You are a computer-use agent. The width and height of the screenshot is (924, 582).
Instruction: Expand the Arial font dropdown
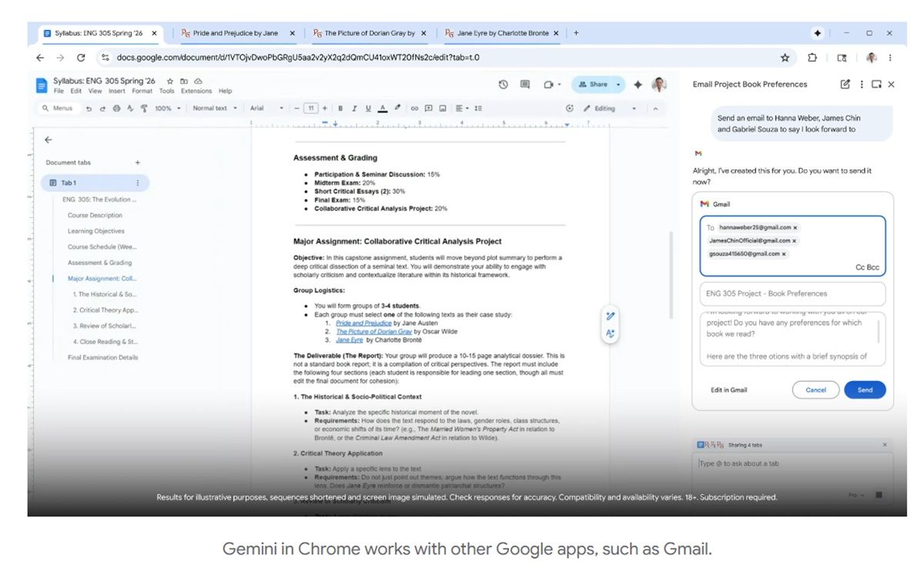[266, 109]
